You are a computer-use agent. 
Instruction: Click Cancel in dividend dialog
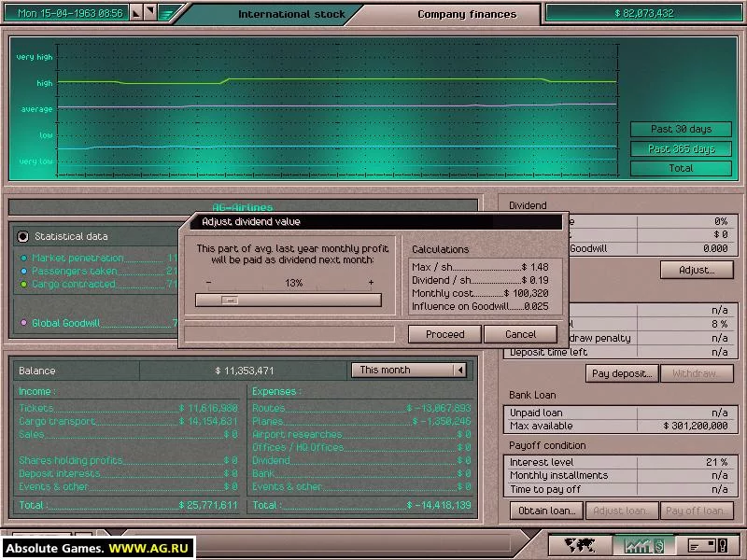(x=521, y=334)
